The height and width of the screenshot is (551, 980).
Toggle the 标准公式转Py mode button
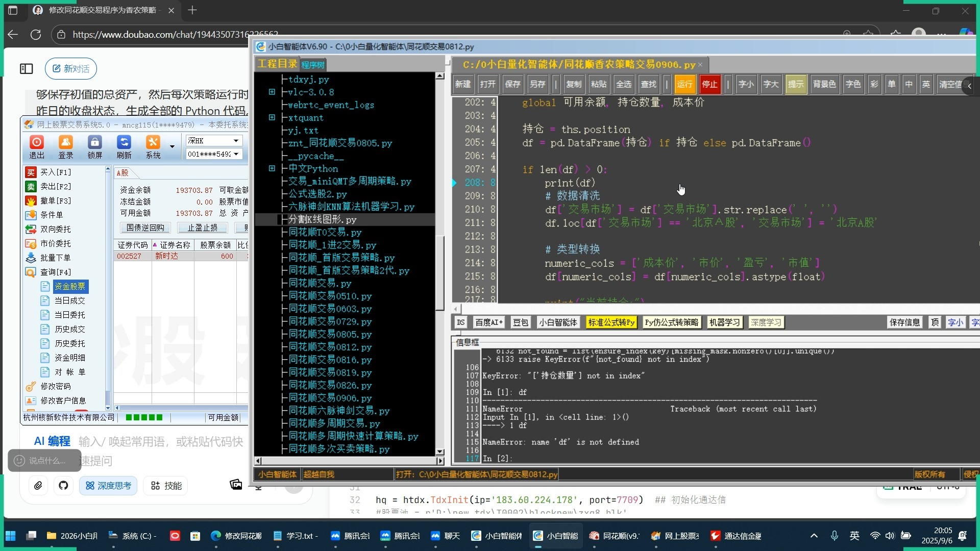pos(611,322)
